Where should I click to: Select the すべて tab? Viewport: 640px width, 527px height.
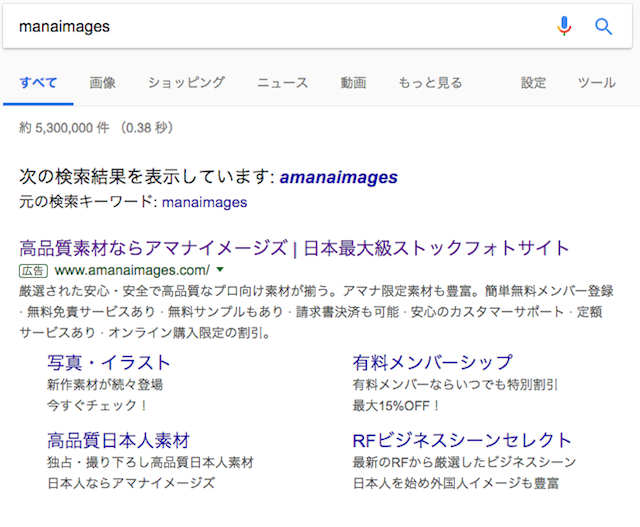(38, 83)
